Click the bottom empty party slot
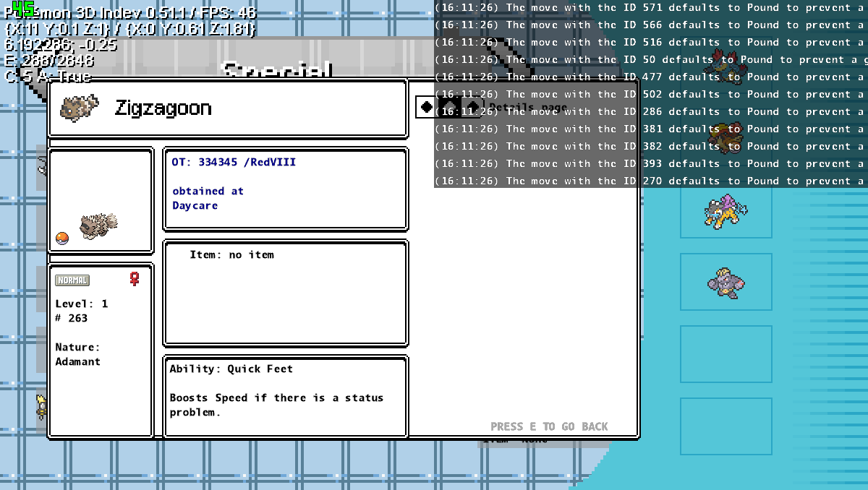The image size is (868, 490). click(x=726, y=426)
